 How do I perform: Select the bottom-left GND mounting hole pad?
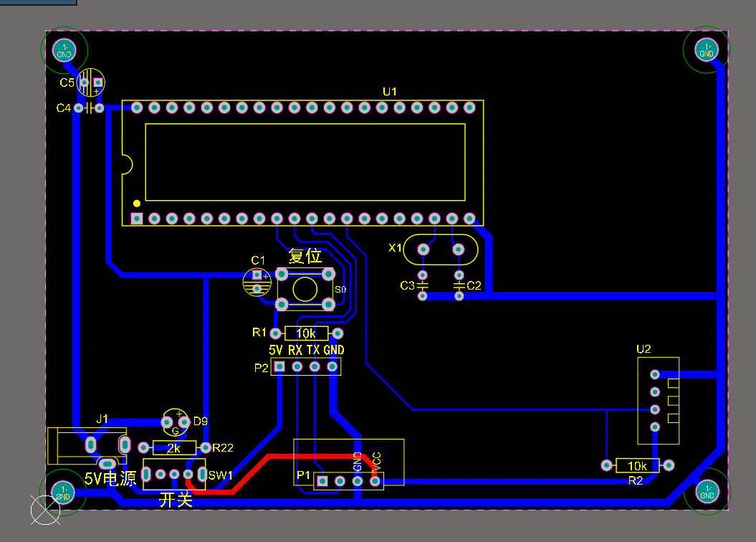click(63, 493)
